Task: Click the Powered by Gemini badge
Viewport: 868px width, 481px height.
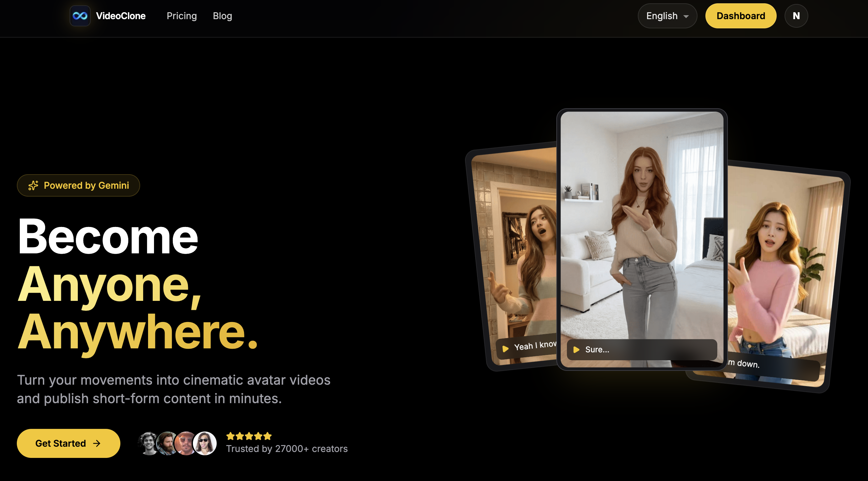Action: point(78,185)
